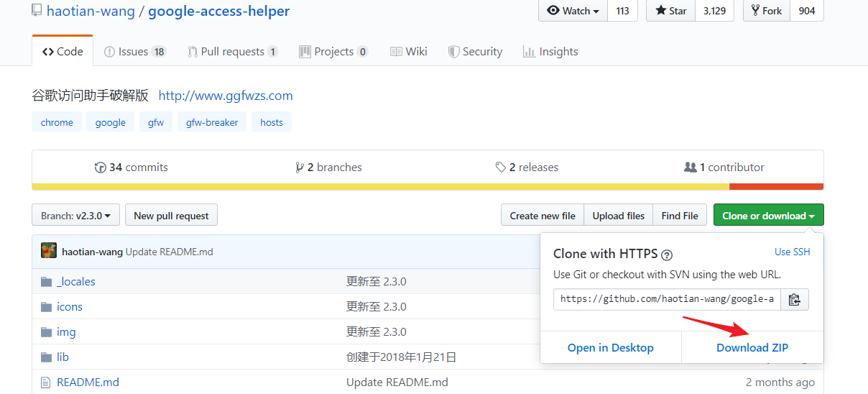Viewport: 868px width, 394px height.
Task: Click the watchers count 113
Action: (x=622, y=11)
